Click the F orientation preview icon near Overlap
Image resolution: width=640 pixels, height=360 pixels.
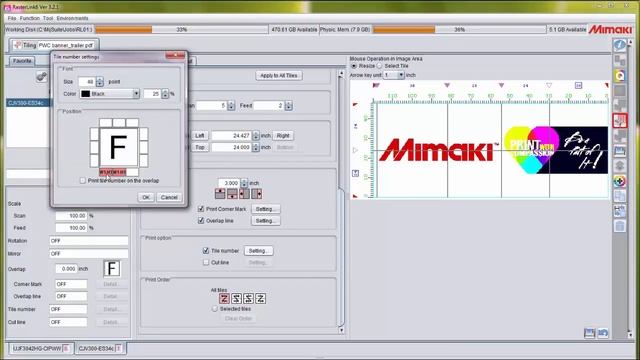tap(112, 269)
